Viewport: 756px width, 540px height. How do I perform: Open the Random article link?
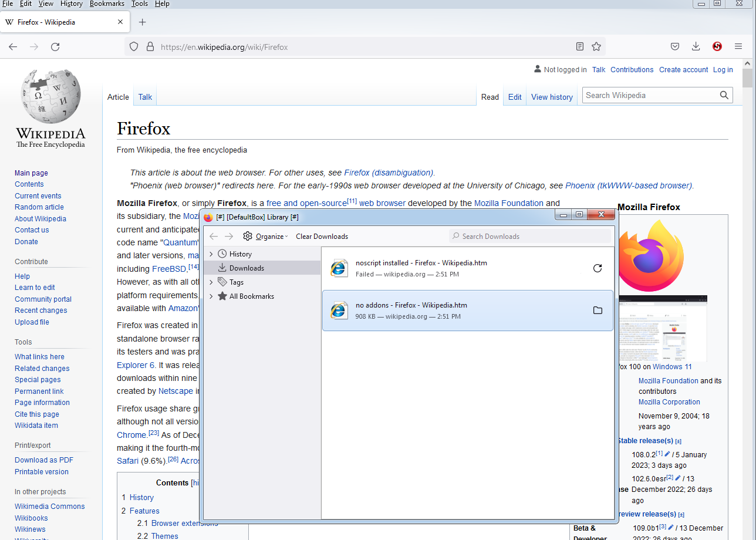click(39, 207)
